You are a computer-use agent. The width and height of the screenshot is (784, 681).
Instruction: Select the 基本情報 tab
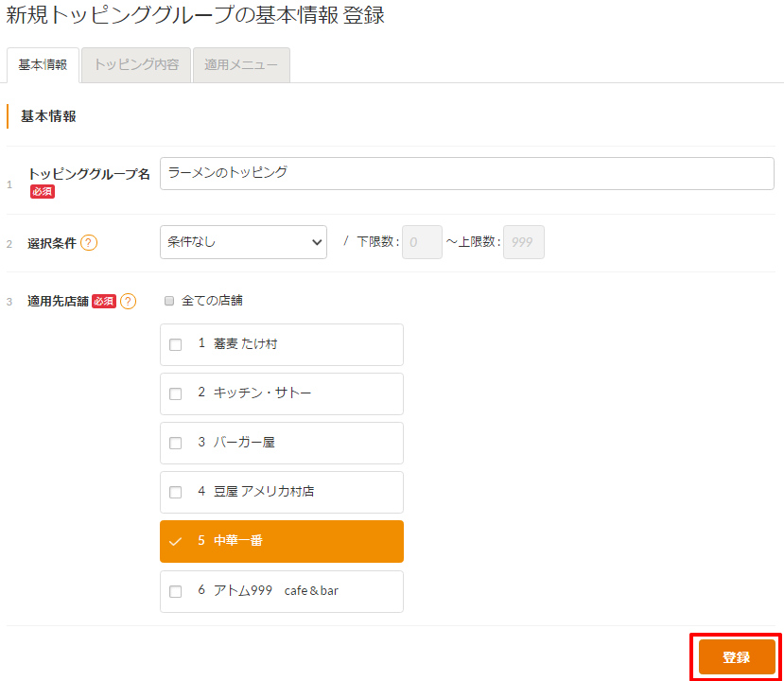[43, 65]
